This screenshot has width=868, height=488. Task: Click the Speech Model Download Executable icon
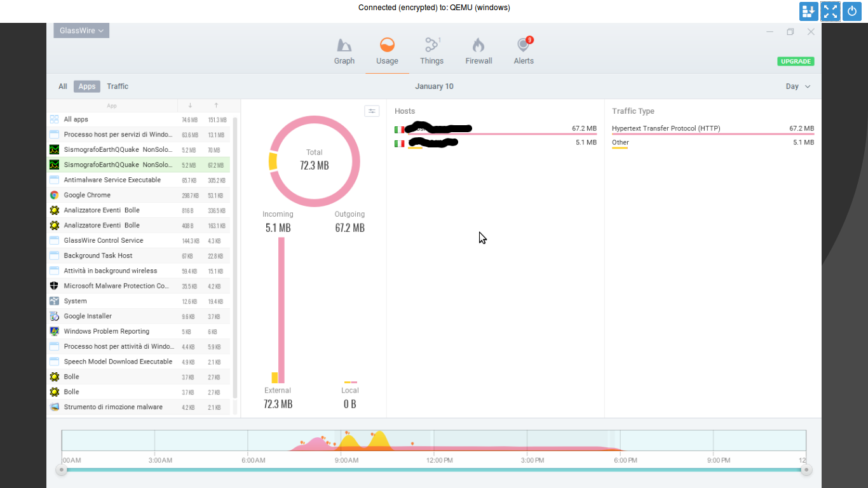55,362
